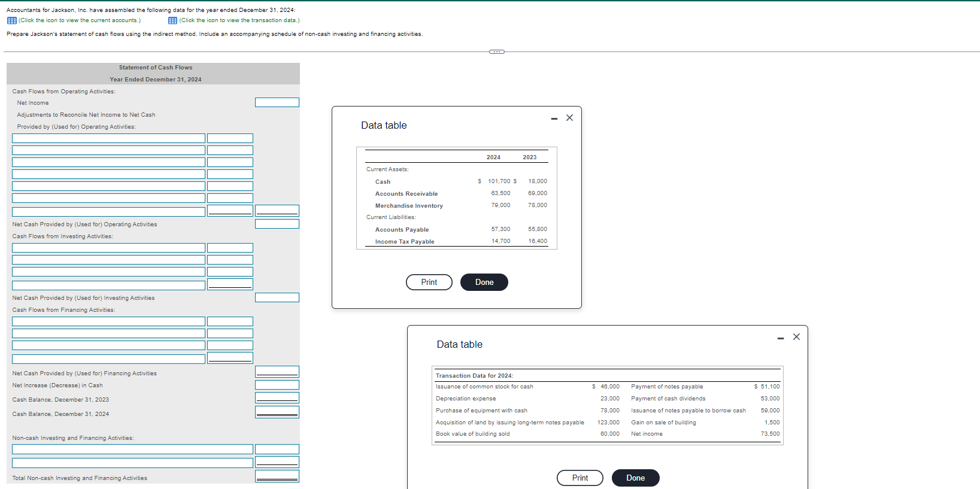This screenshot has height=489, width=980.
Task: Click the gain on sale amount 1,500
Action: (x=772, y=423)
